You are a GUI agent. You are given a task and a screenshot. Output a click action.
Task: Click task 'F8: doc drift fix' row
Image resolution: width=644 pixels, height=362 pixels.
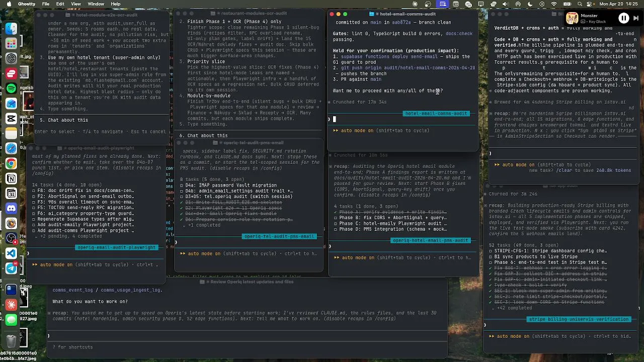pyautogui.click(x=83, y=191)
